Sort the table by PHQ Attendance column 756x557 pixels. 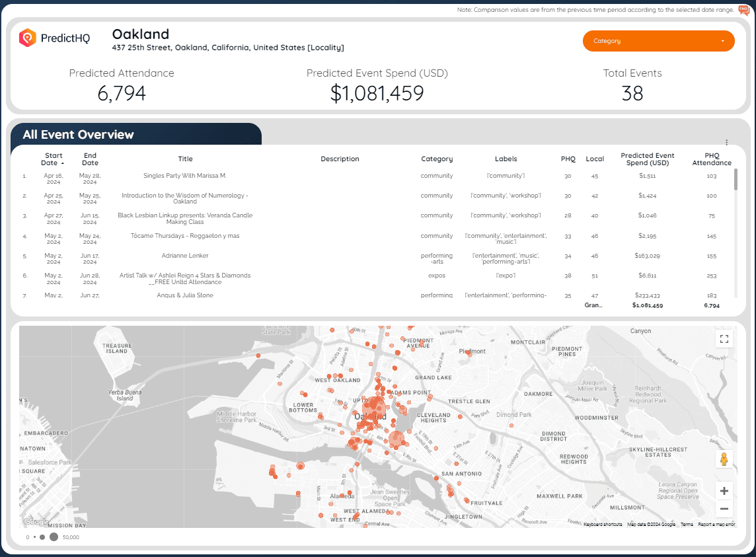pos(712,159)
